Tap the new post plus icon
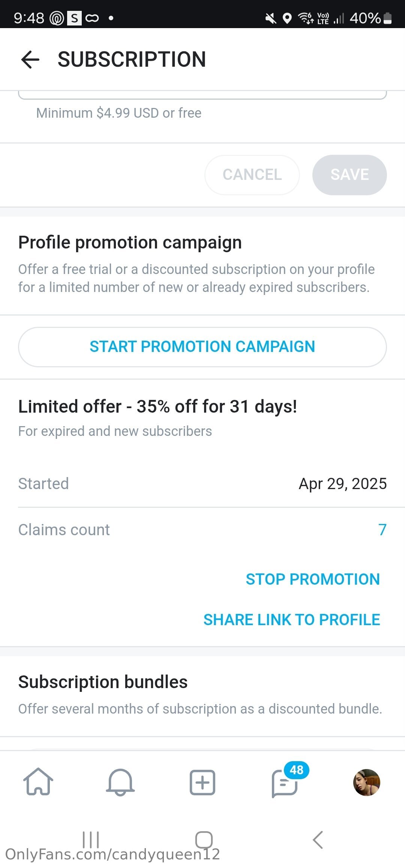Viewport: 405px width, 868px height. (x=202, y=783)
